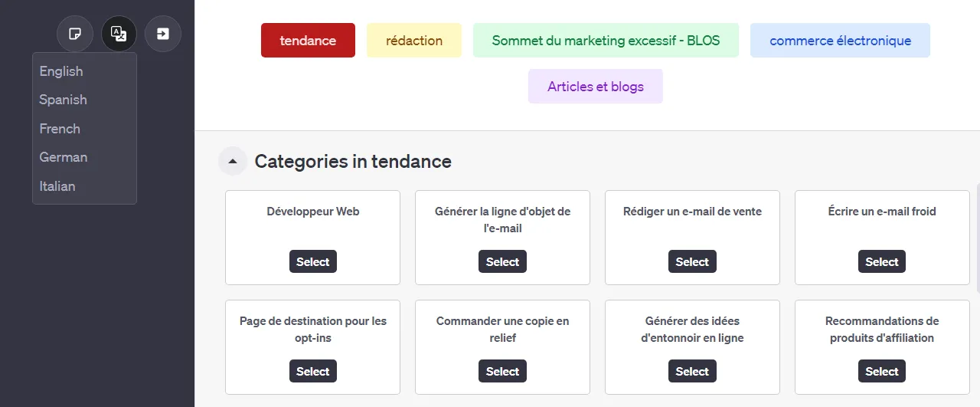
Task: Choose Spanish from the language menu
Action: [x=63, y=100]
